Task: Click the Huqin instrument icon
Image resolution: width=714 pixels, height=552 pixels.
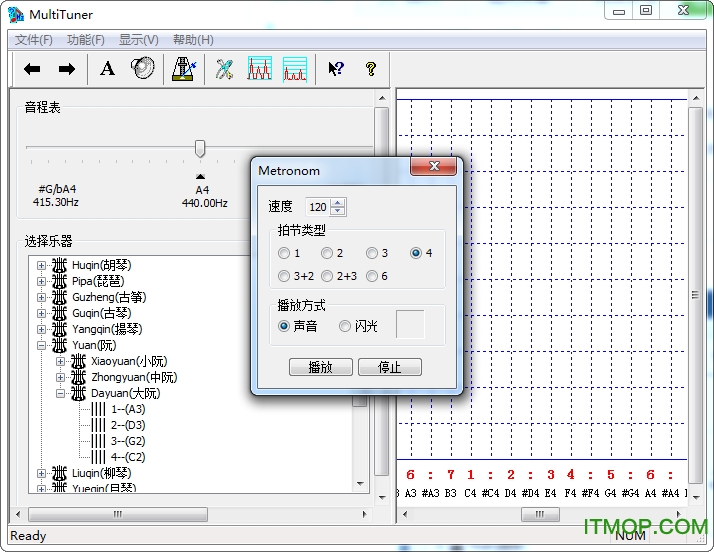Action: point(59,265)
